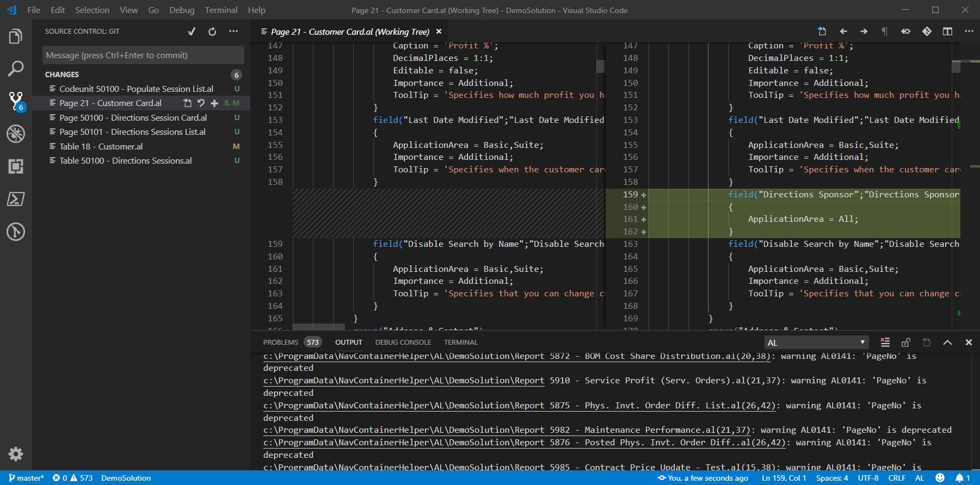Switch to the Output panel tab
The image size is (980, 485).
tap(349, 343)
